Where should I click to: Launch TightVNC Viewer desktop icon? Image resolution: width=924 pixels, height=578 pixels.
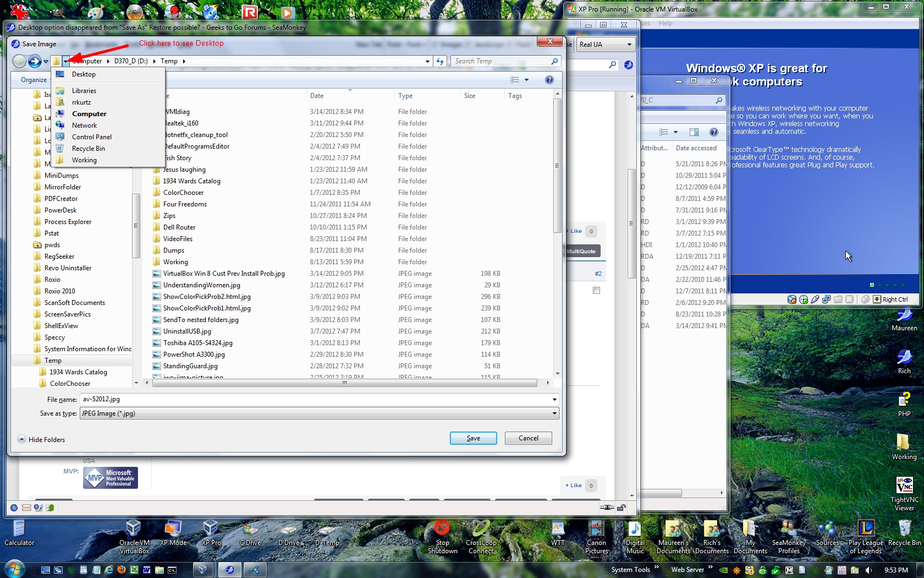[904, 493]
